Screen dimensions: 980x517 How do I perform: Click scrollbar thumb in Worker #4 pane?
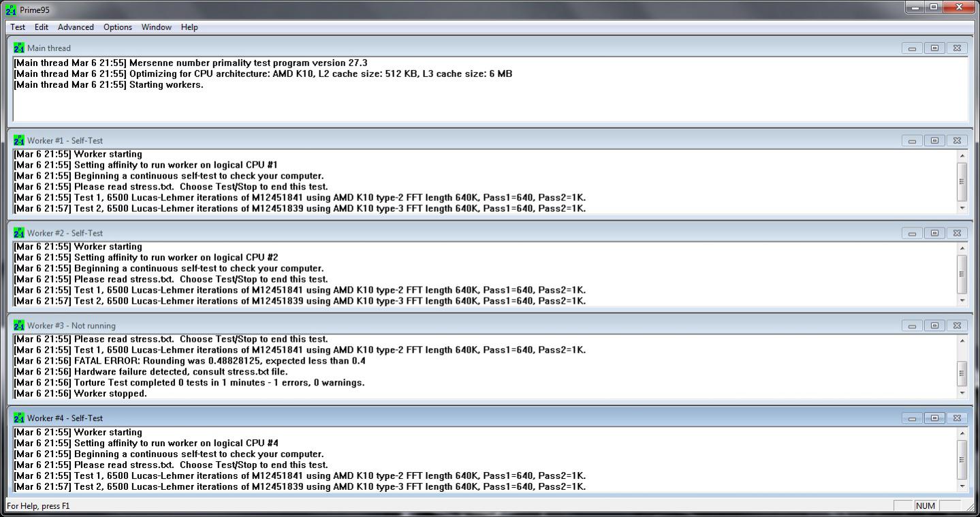coord(962,460)
